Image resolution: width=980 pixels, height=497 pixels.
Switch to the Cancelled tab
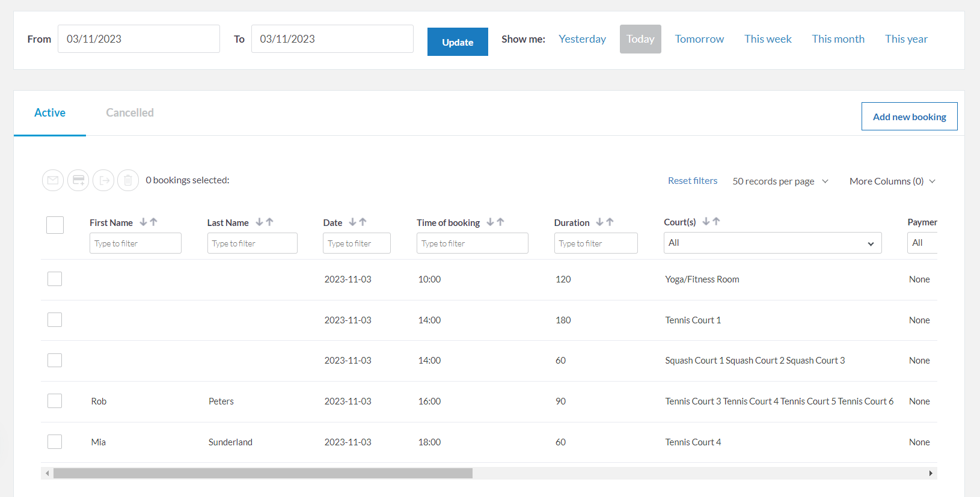[x=130, y=113]
